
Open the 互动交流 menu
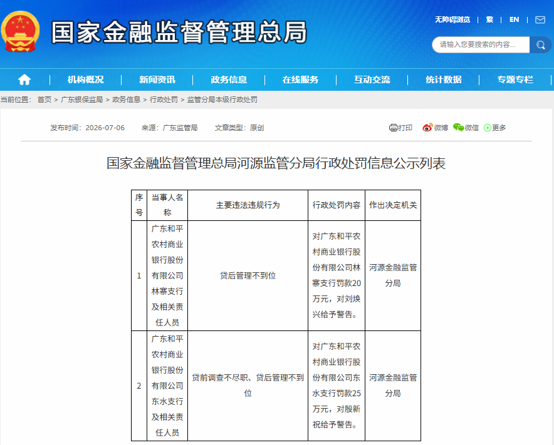[x=372, y=80]
